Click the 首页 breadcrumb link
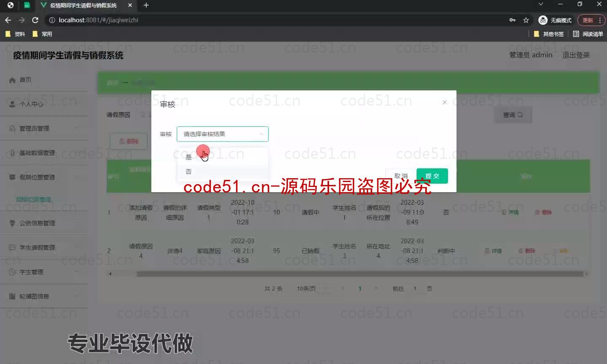This screenshot has height=364, width=607. pyautogui.click(x=112, y=82)
